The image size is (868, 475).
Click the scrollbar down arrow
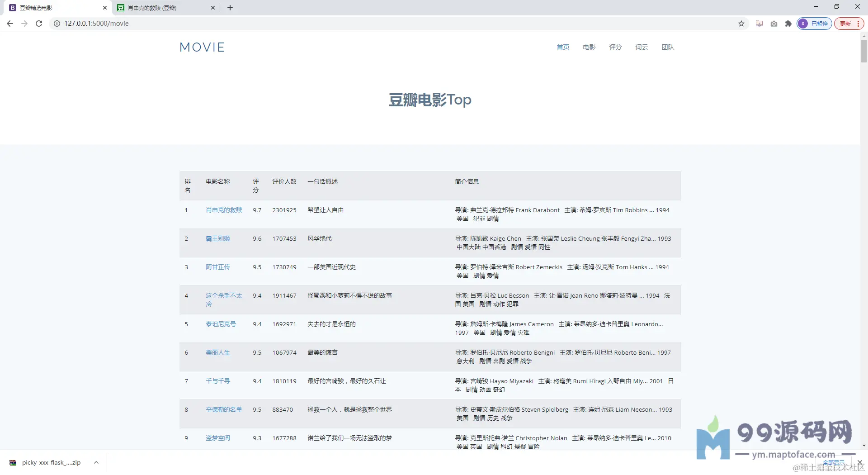864,446
